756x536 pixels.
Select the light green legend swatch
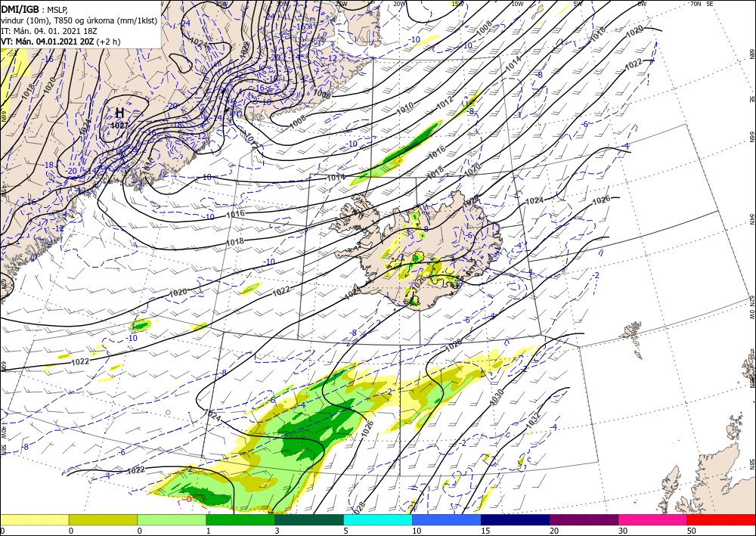tap(172, 519)
